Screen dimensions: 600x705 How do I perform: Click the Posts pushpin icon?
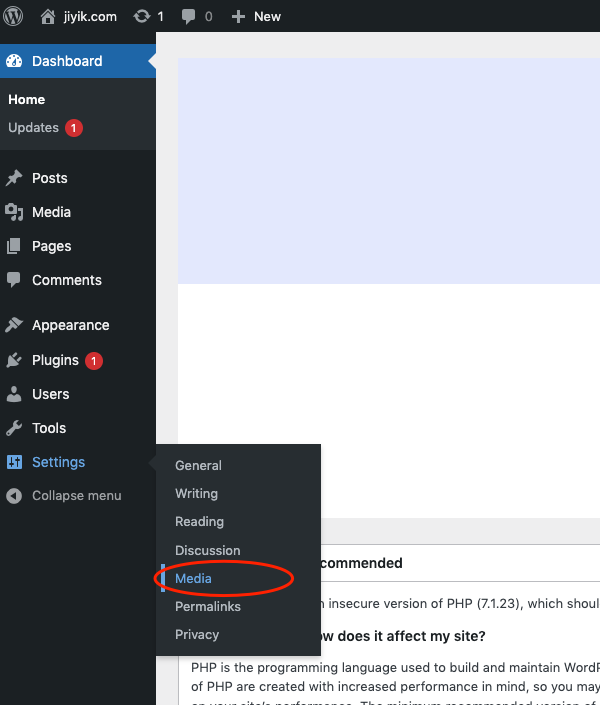14,178
